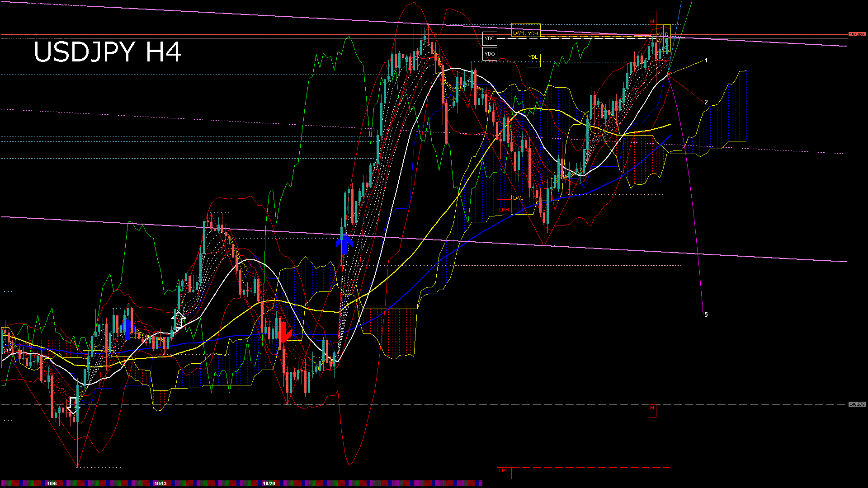
Task: Jump to the 10/6 date marker
Action: coord(52,483)
